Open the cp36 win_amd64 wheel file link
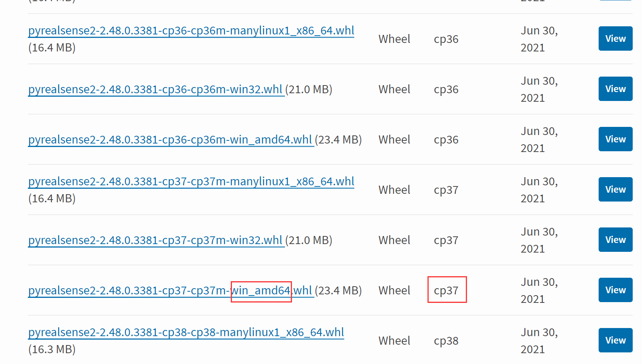 (170, 139)
